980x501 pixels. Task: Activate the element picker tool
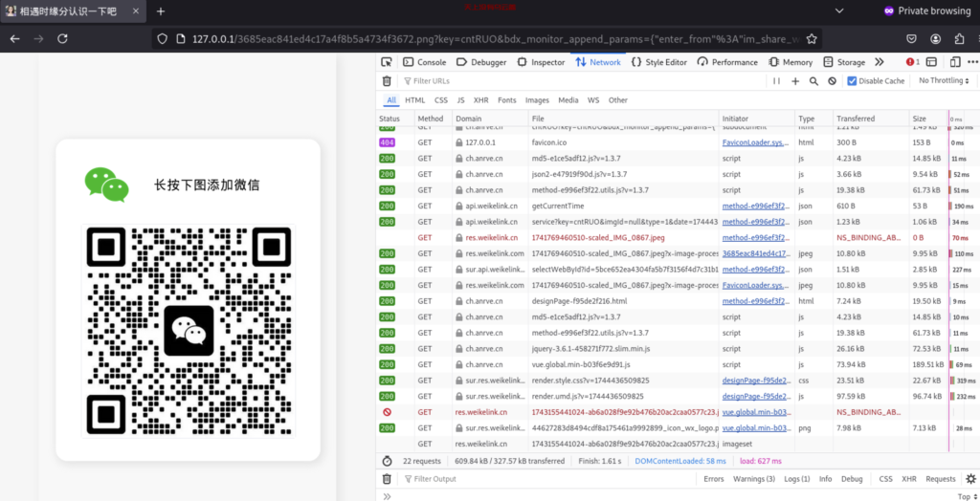(x=387, y=62)
